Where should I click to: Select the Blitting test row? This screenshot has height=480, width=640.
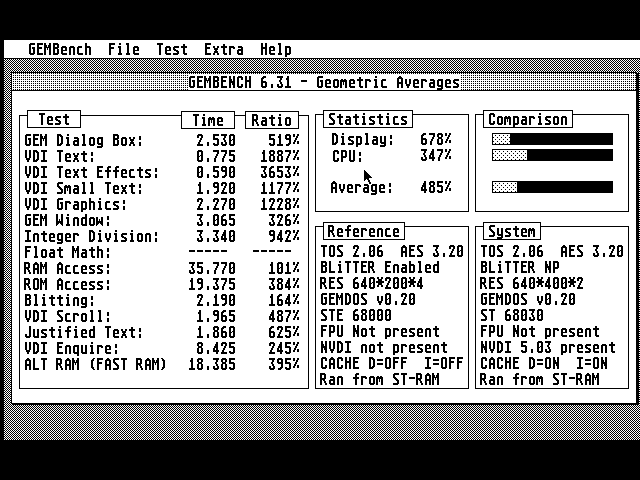tap(162, 300)
